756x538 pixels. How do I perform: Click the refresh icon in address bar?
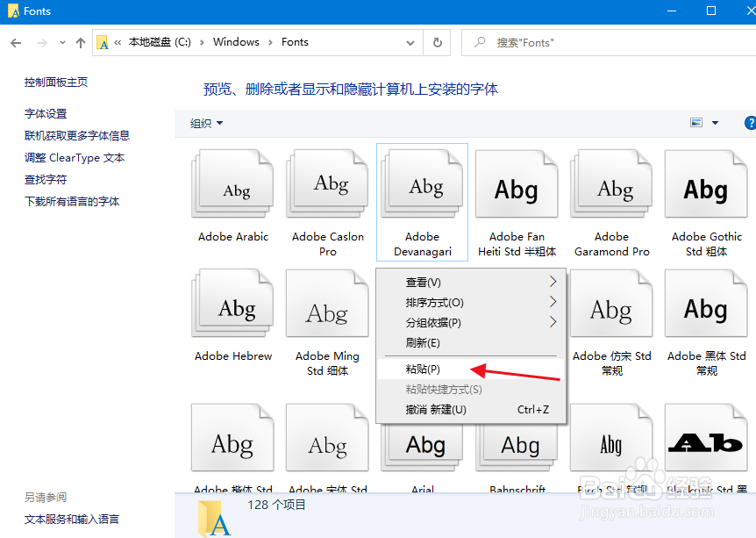pos(437,41)
